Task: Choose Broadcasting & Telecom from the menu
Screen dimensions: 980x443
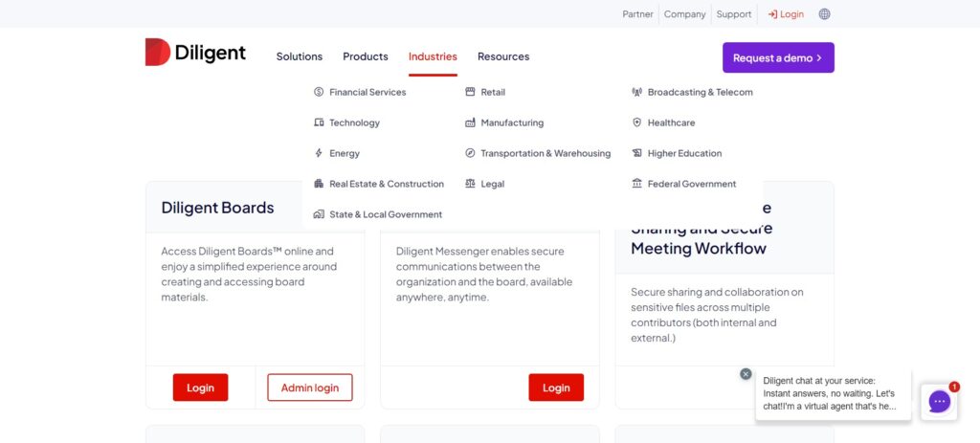Action: tap(700, 92)
